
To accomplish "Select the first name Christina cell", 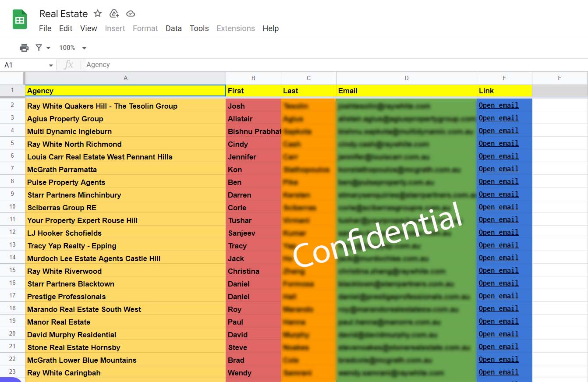I will 253,271.
